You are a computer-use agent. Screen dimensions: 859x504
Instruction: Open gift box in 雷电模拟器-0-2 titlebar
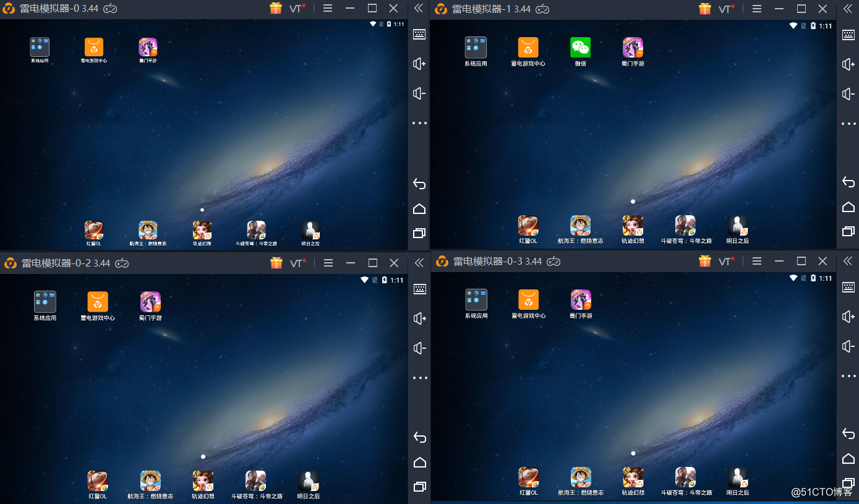click(276, 262)
